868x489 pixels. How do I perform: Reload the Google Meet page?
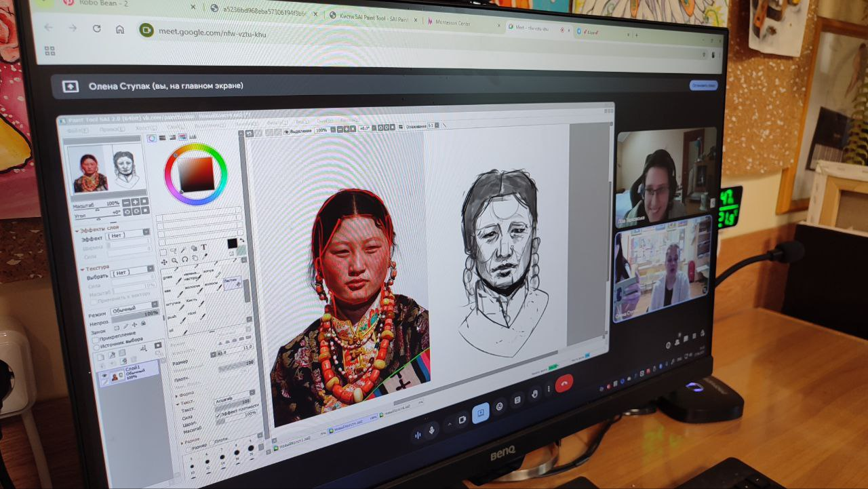[96, 28]
